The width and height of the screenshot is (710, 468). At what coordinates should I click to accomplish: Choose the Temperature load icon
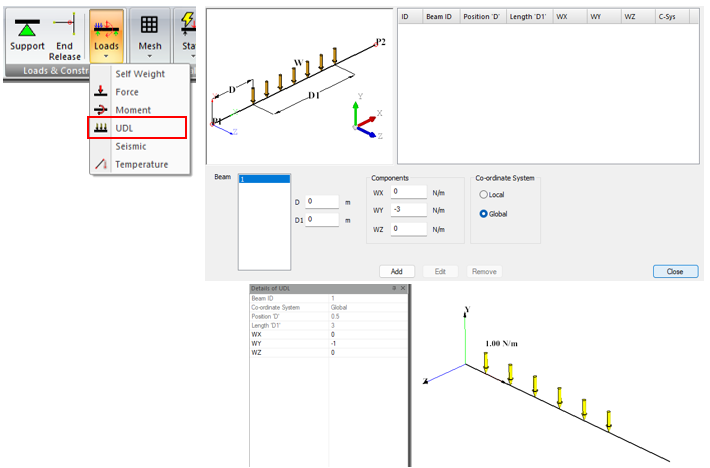100,164
